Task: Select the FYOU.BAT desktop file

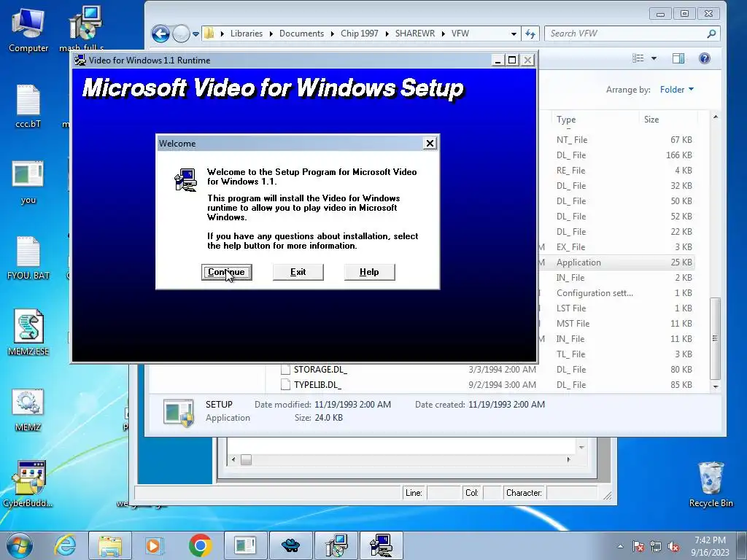Action: click(28, 257)
